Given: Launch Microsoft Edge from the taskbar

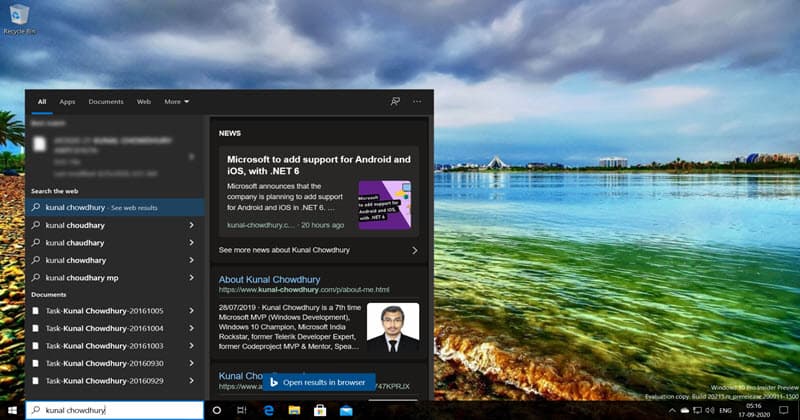Looking at the screenshot, I should click(x=268, y=410).
